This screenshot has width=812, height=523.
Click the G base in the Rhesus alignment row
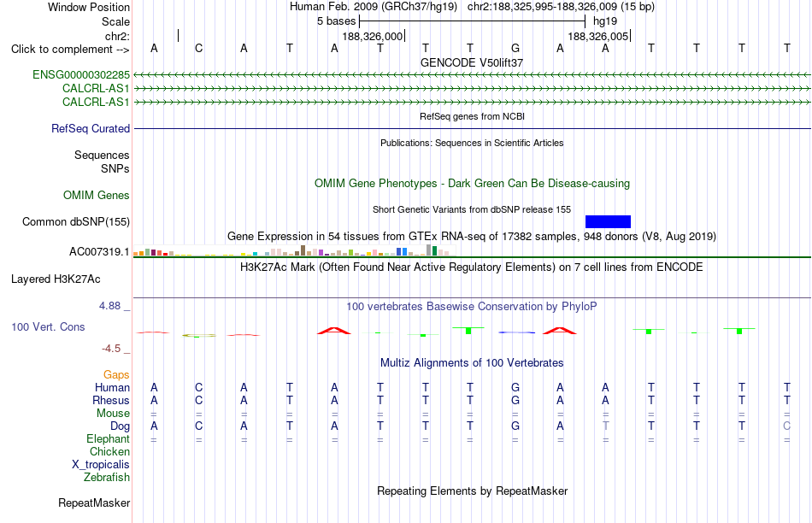(515, 400)
